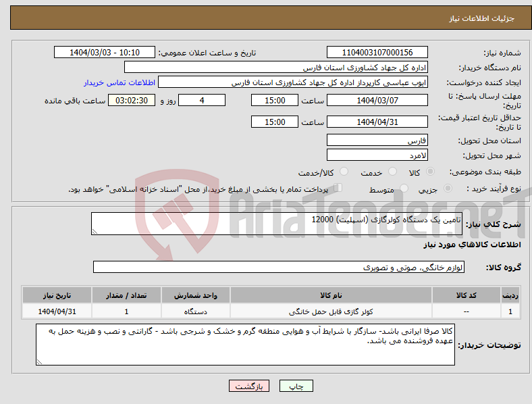
Task: Select the خدمت radio button
Action: [x=392, y=172]
